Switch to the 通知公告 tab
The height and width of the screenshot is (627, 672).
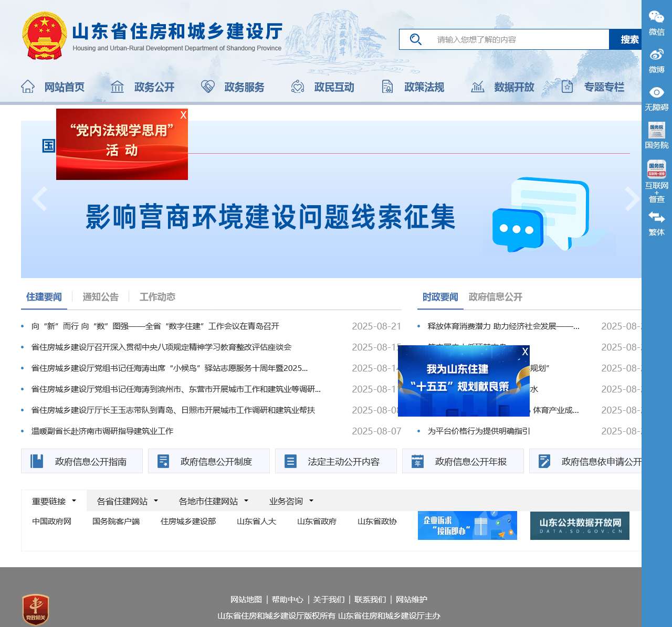pos(100,296)
